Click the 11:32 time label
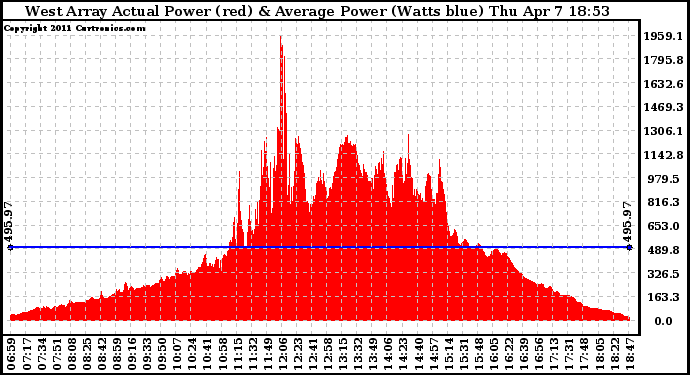 click(252, 354)
